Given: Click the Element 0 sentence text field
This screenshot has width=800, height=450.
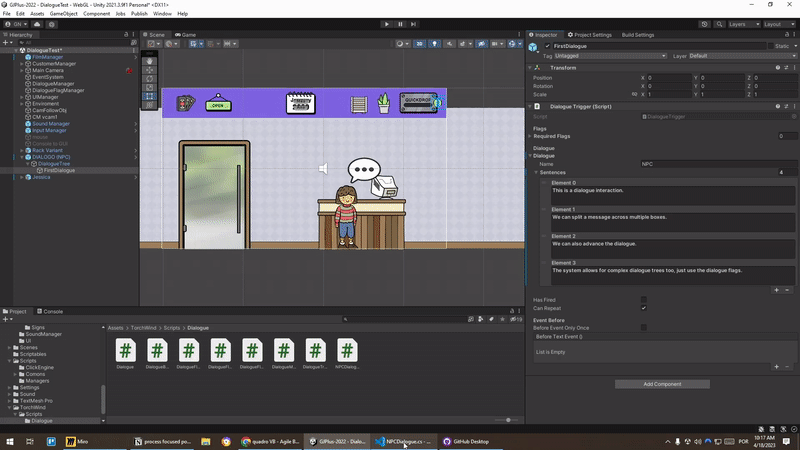Looking at the screenshot, I should (x=673, y=196).
